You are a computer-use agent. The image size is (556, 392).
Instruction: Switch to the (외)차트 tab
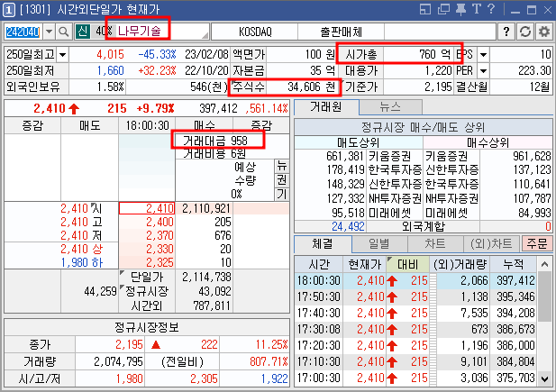(491, 243)
